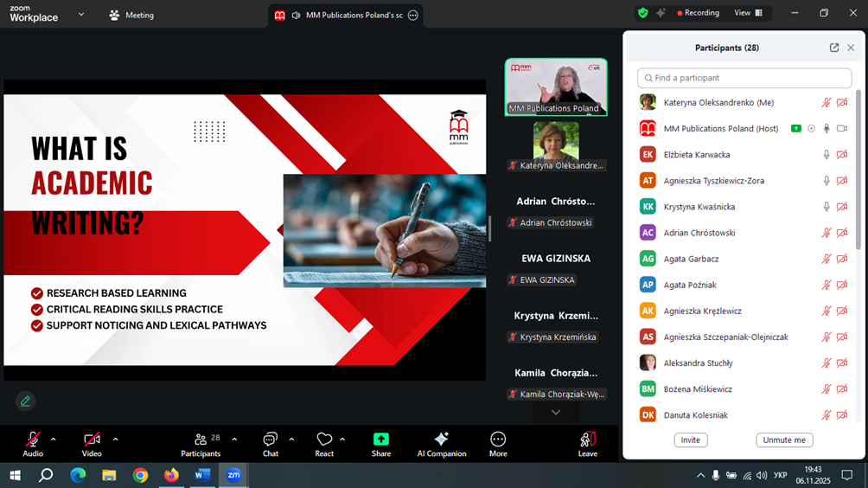Unmute audio with the microphone button
868x488 pixels.
coord(33,440)
